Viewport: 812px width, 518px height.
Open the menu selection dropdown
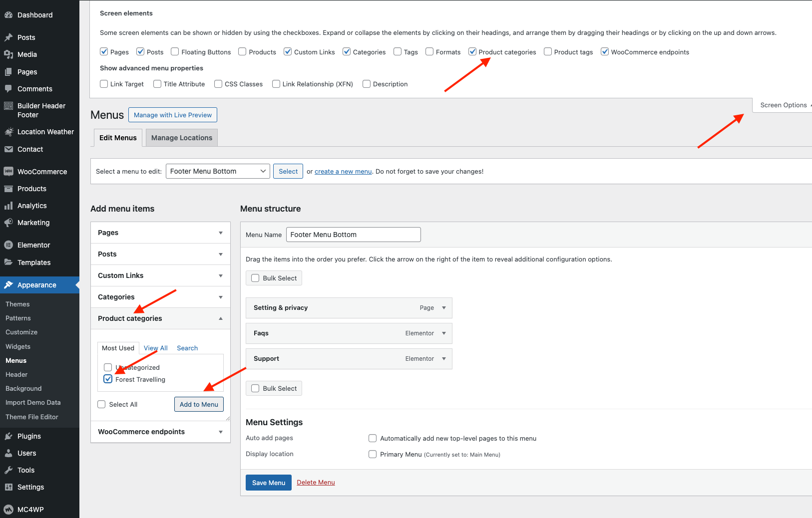coord(218,171)
